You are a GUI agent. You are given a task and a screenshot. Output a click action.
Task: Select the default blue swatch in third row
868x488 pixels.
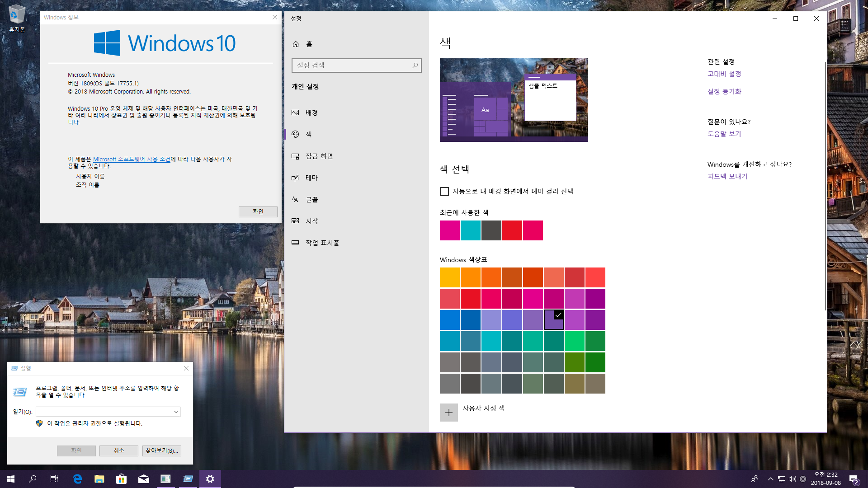point(450,320)
